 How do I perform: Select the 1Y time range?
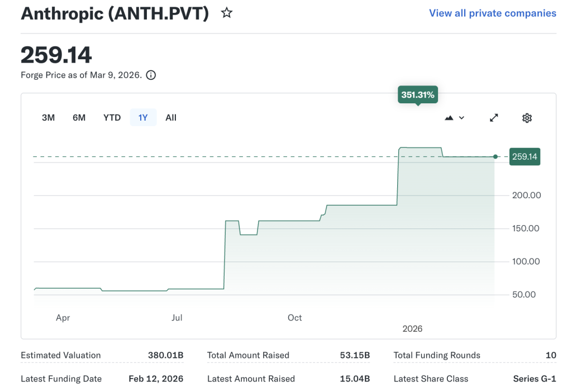[x=143, y=118]
